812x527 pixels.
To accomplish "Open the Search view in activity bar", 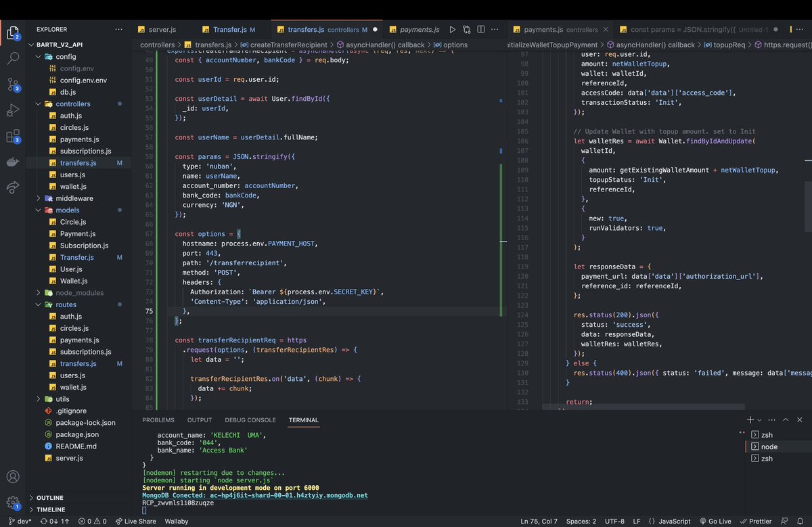I will 13,58.
